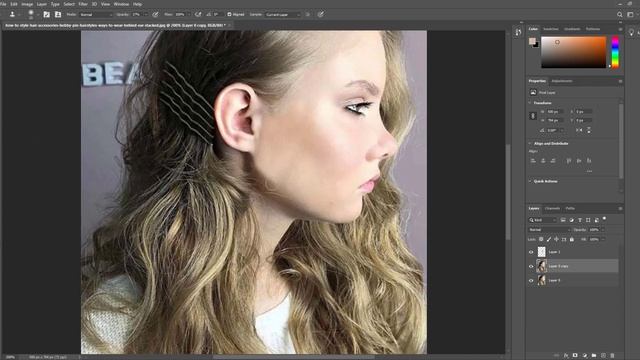Open the Image menu
The height and width of the screenshot is (360, 640).
27,4
